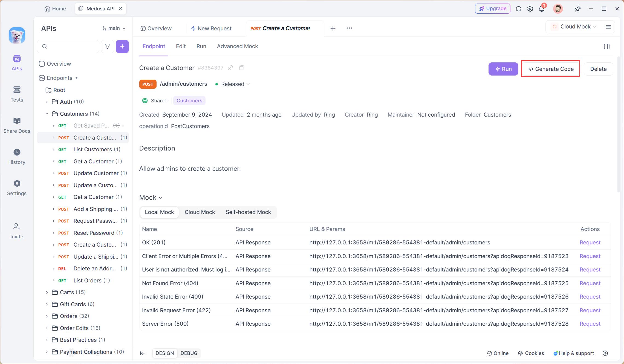Open the more tabs ellipsis menu
Image resolution: width=624 pixels, height=364 pixels.
pos(349,28)
